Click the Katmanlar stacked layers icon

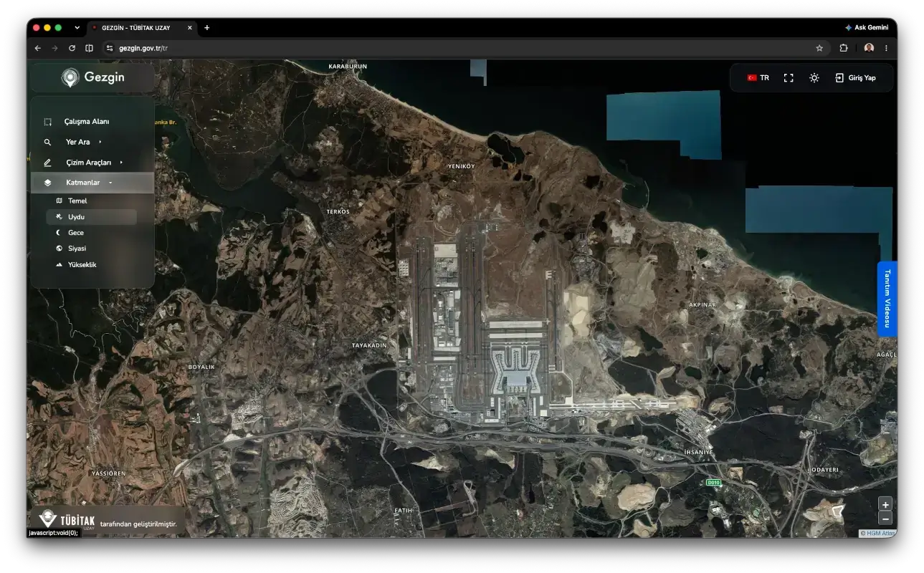47,183
